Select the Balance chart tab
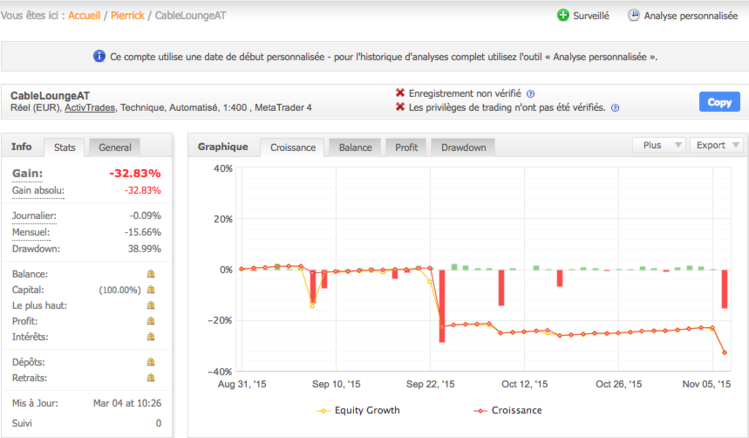The height and width of the screenshot is (438, 749). (x=355, y=148)
